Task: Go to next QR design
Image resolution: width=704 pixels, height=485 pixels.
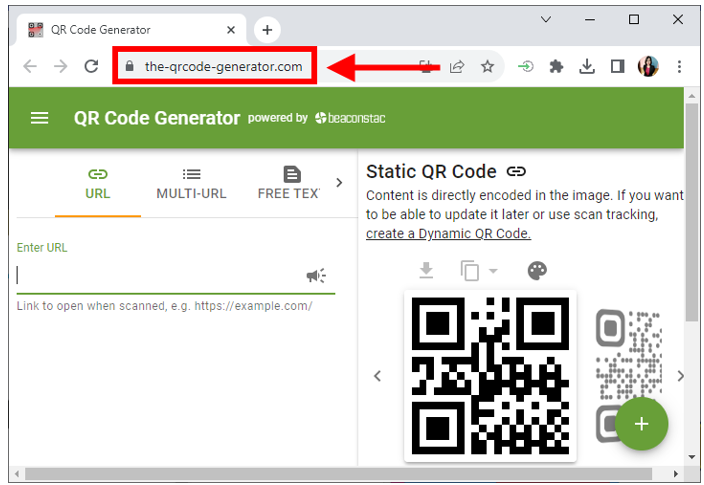Action: point(681,376)
